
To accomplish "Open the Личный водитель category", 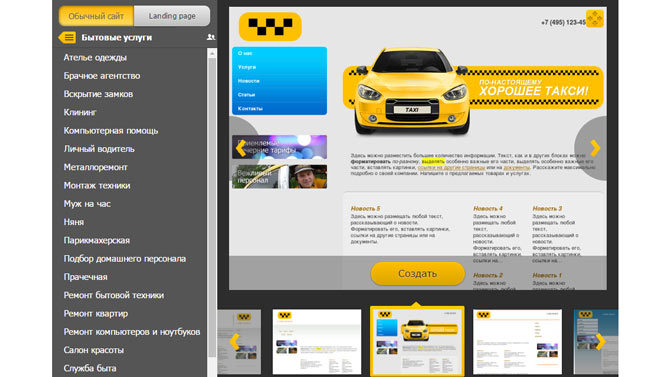I will point(99,149).
